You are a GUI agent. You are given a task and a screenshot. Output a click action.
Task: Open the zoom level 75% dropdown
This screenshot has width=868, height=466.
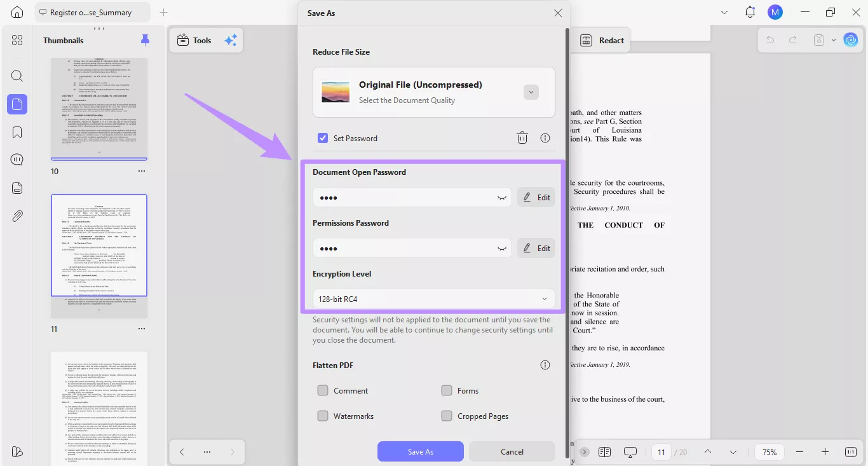click(770, 452)
